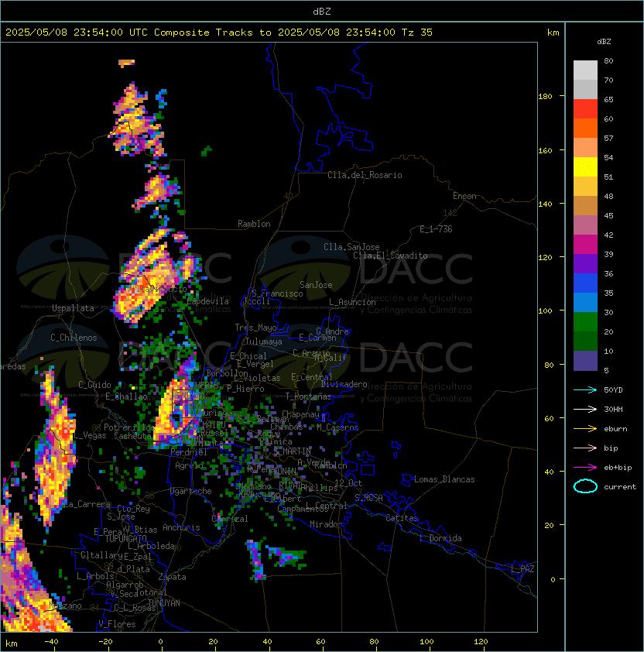The height and width of the screenshot is (652, 644).
Task: Click the 'C_Guido' map label
Action: coord(94,385)
